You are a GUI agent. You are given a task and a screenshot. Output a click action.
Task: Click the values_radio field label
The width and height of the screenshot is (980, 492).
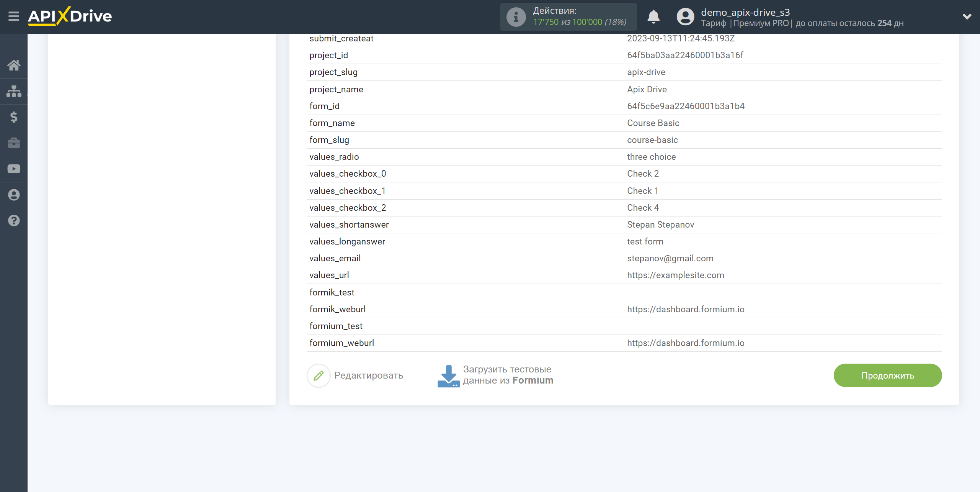coord(334,157)
